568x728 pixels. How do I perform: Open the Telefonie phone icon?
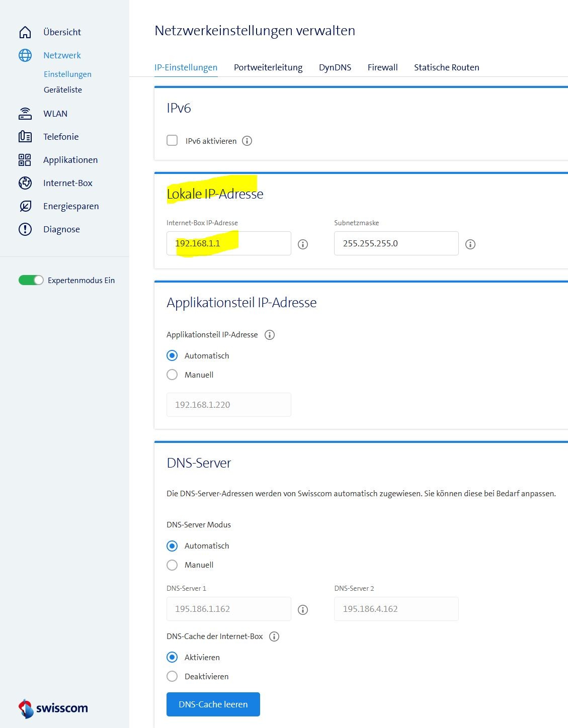click(x=25, y=136)
